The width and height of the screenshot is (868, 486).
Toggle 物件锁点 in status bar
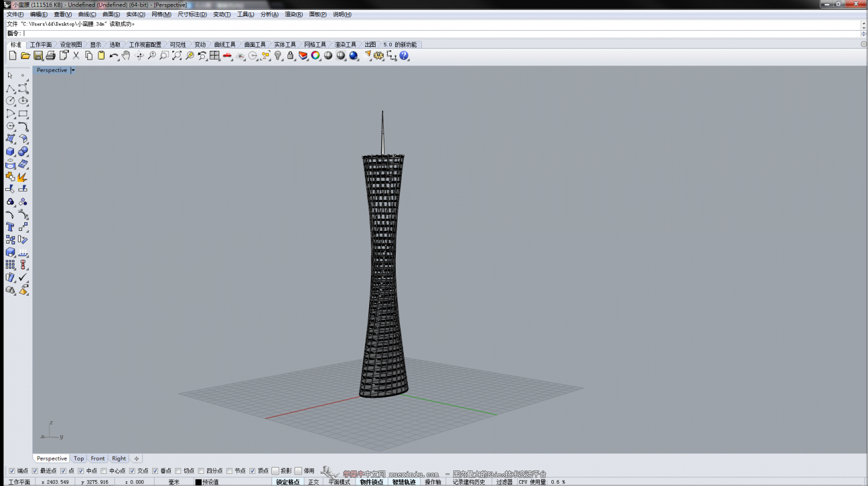coord(372,482)
